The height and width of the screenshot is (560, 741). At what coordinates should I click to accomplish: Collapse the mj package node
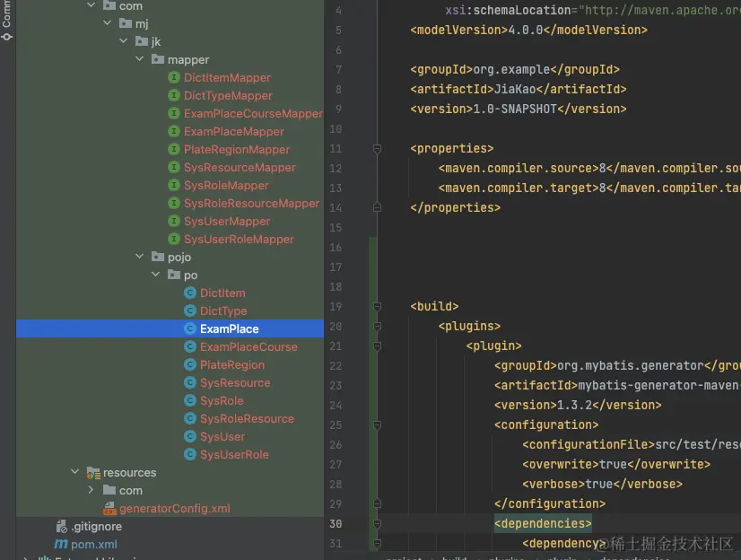coord(108,22)
